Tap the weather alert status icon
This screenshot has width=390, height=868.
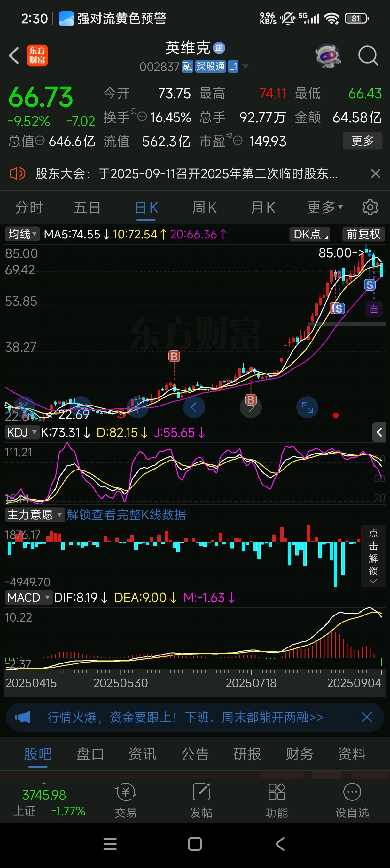[x=66, y=19]
